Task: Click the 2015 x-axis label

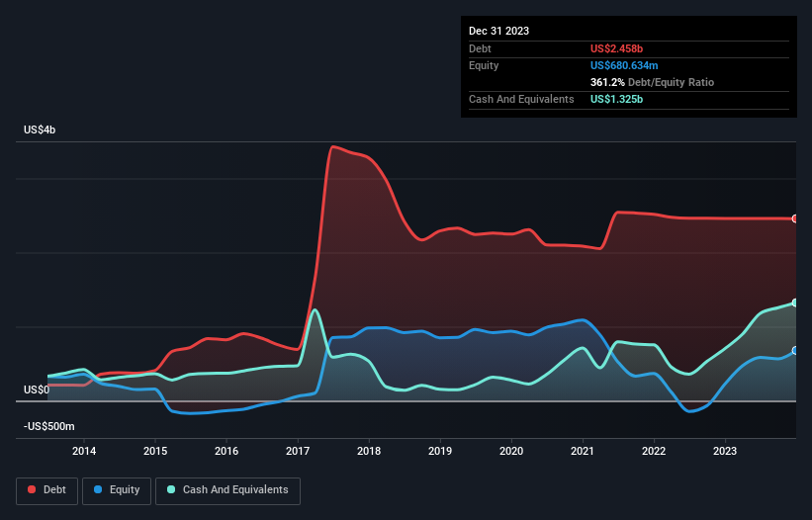Action: pyautogui.click(x=155, y=451)
